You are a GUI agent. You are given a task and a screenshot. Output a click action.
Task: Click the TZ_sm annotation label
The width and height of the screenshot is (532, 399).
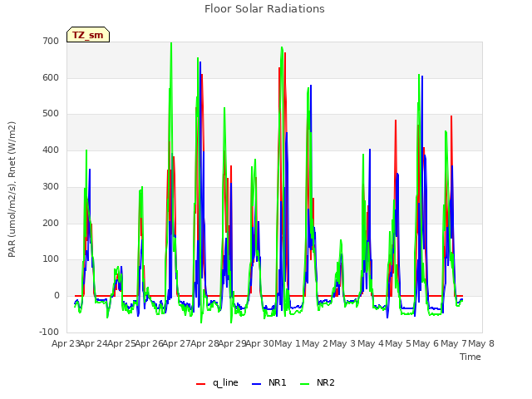click(88, 35)
